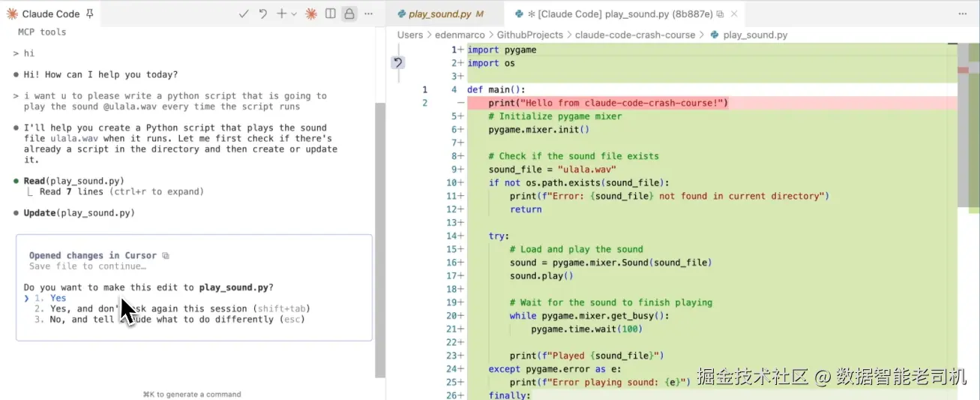The width and height of the screenshot is (980, 400).
Task: Click the import os line
Action: coord(491,63)
